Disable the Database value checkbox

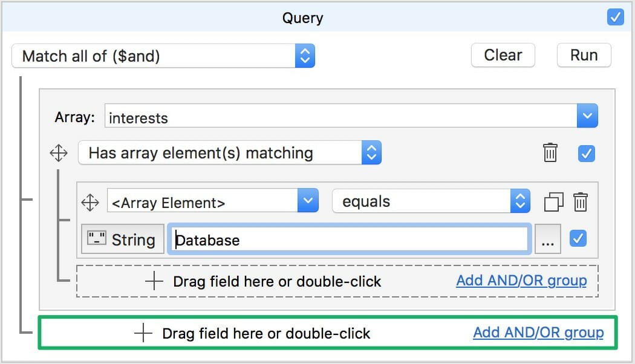click(578, 239)
